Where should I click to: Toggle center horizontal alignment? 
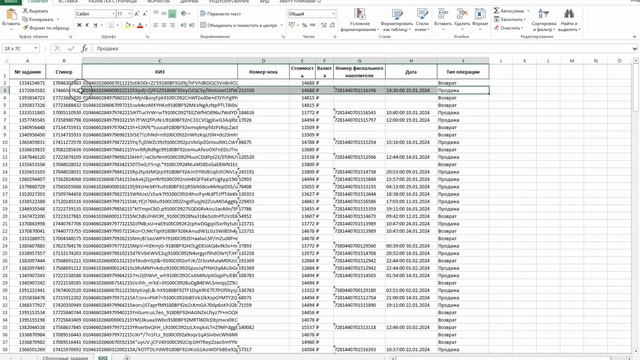pos(164,25)
